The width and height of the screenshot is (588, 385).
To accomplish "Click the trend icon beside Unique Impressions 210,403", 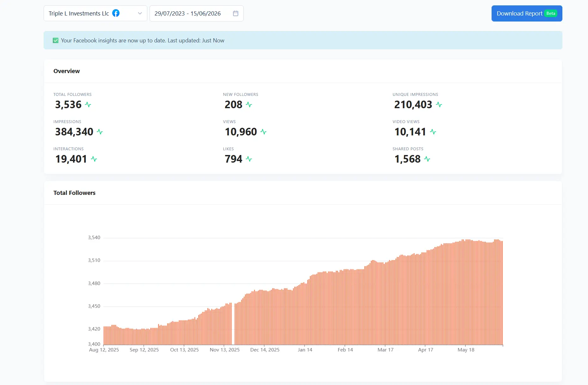I will [x=439, y=105].
